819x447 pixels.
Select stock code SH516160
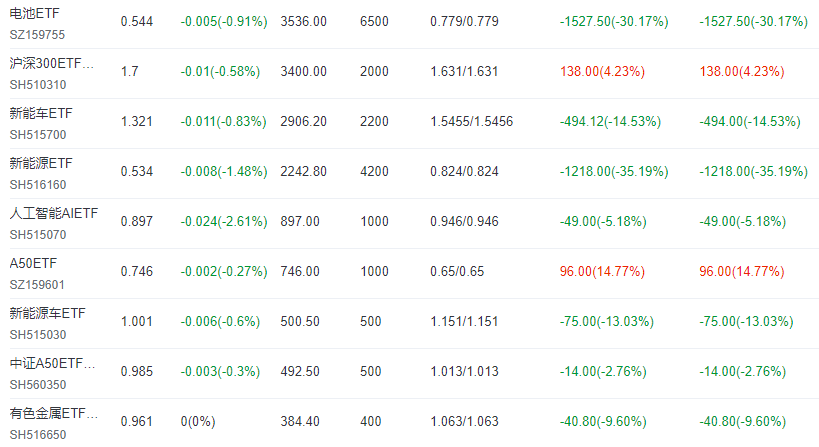coord(38,185)
